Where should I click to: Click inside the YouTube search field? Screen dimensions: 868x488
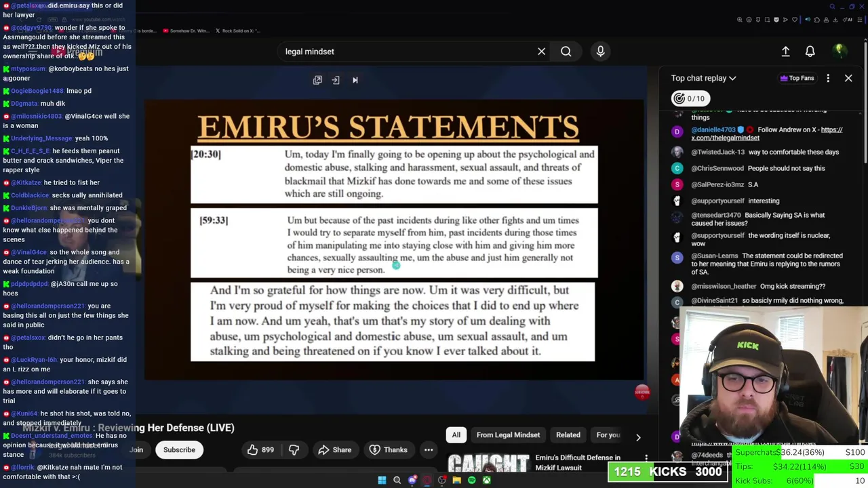pos(407,52)
